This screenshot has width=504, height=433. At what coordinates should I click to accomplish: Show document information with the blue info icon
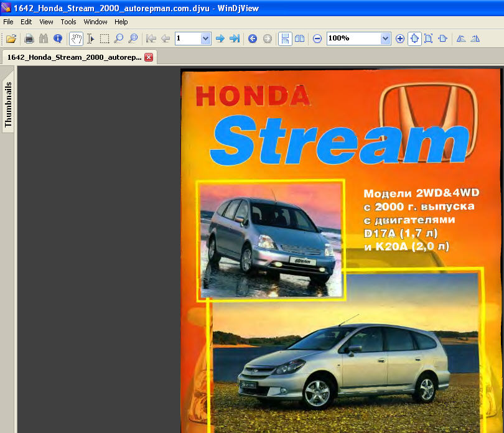point(58,39)
